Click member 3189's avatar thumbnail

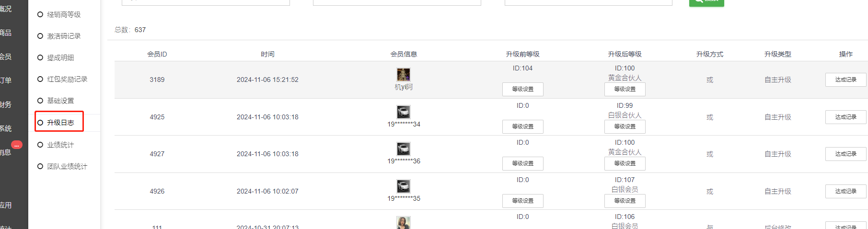(403, 74)
